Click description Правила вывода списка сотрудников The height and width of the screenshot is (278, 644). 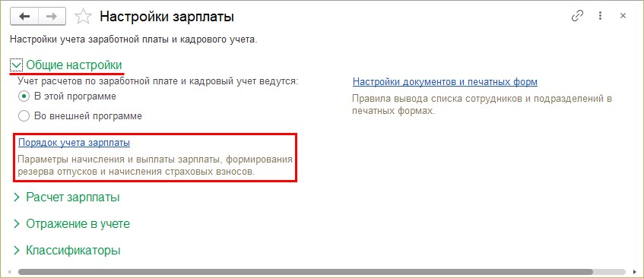point(482,105)
